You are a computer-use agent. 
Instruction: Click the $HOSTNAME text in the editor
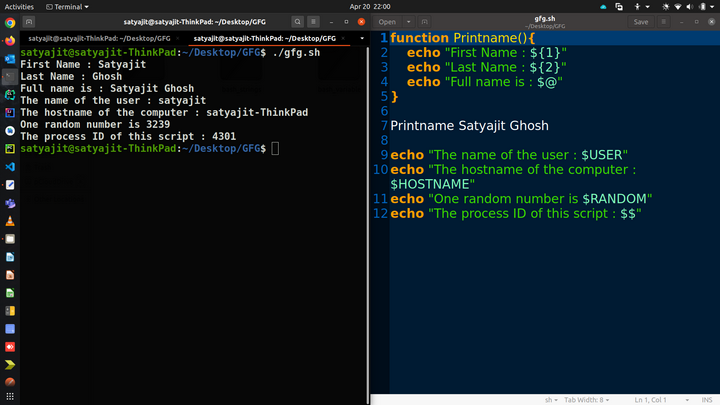pyautogui.click(x=429, y=184)
